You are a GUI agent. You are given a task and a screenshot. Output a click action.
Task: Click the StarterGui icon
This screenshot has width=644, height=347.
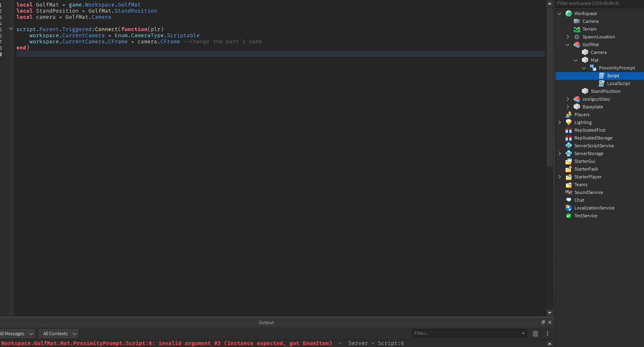click(x=568, y=161)
